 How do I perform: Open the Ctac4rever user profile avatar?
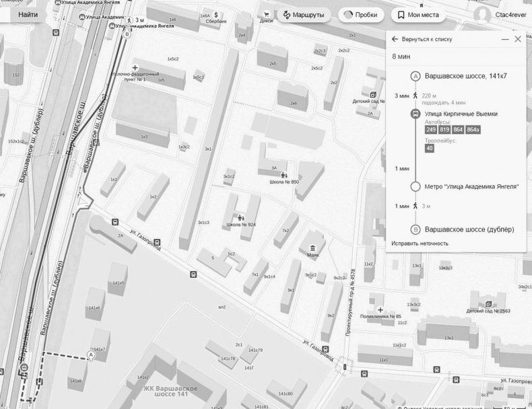[481, 14]
